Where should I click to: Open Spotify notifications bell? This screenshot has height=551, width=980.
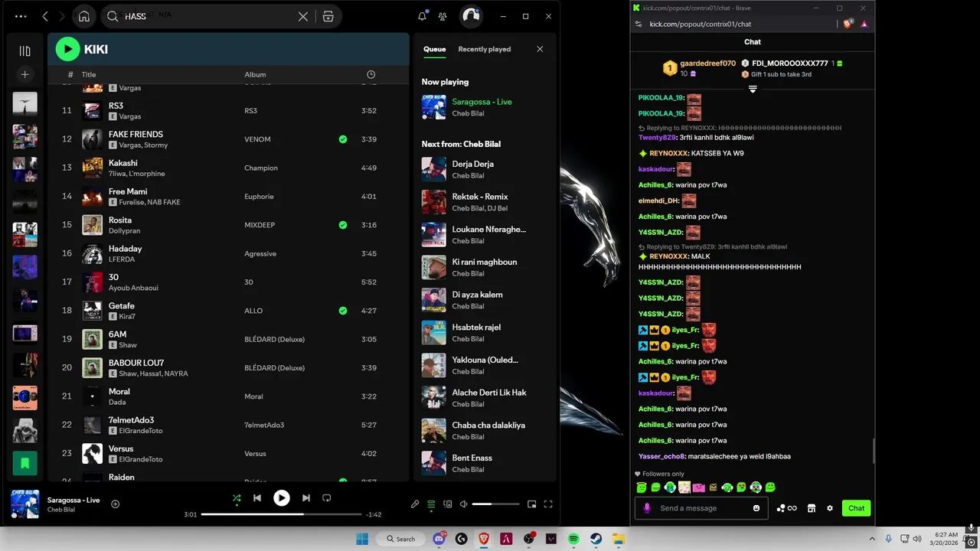click(422, 16)
